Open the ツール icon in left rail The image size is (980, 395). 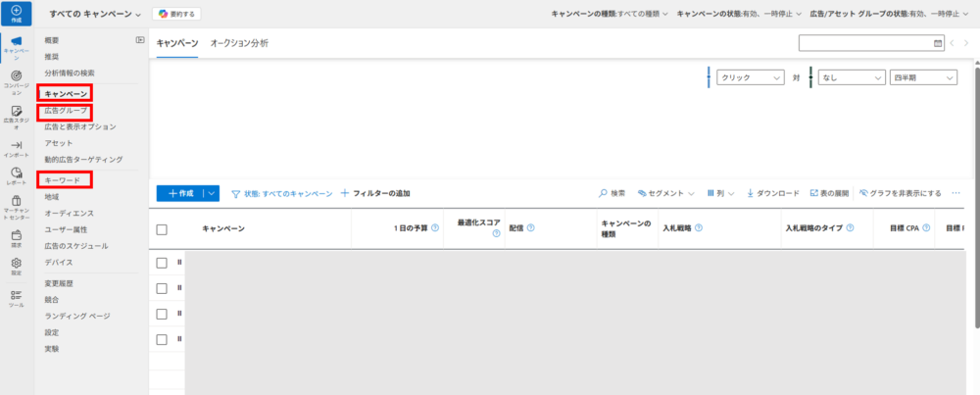(16, 295)
